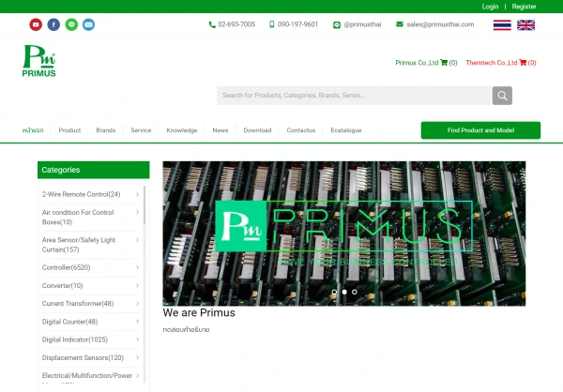This screenshot has height=392, width=563.
Task: Open Area Sensor/Safety Light Curtain(157) category
Action: pos(79,245)
